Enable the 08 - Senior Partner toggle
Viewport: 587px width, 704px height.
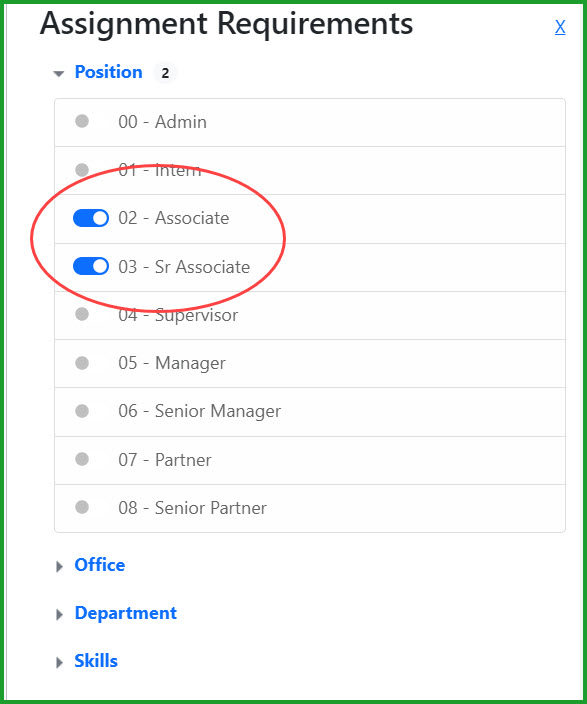click(82, 507)
